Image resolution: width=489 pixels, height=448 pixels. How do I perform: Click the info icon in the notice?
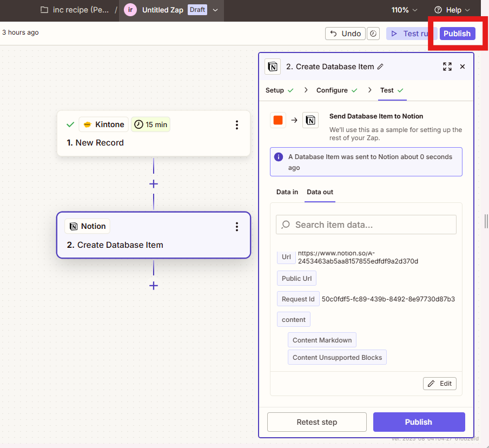[279, 157]
